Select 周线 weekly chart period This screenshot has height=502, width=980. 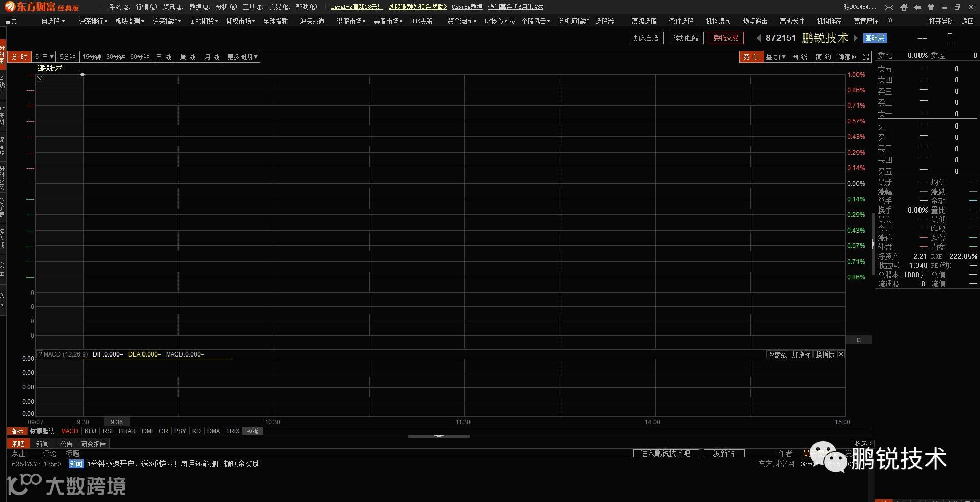coord(188,57)
